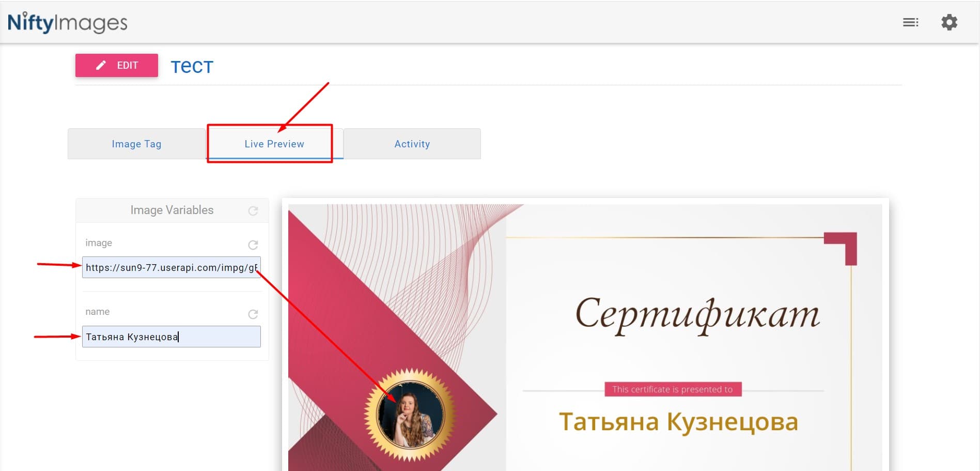Click the 'image' variable label
The image size is (980, 471).
click(x=99, y=243)
